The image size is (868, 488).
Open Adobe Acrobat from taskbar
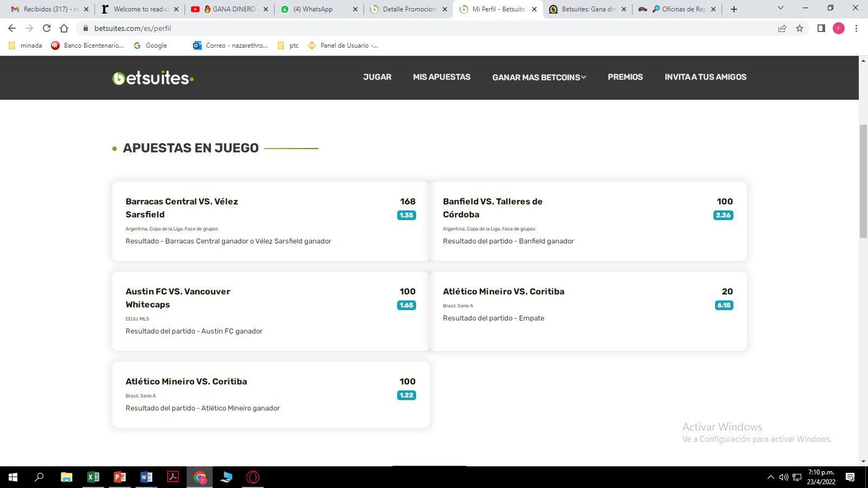coord(173,477)
